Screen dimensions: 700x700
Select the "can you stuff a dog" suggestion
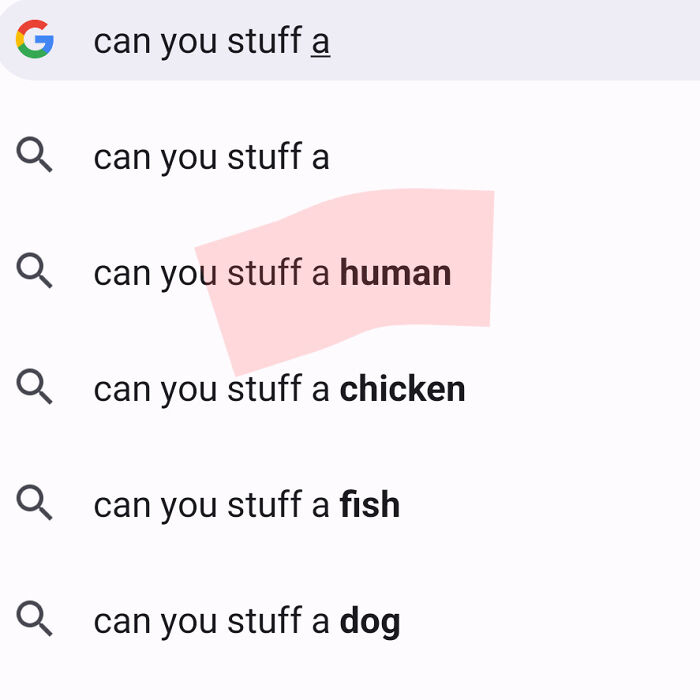[x=246, y=621]
